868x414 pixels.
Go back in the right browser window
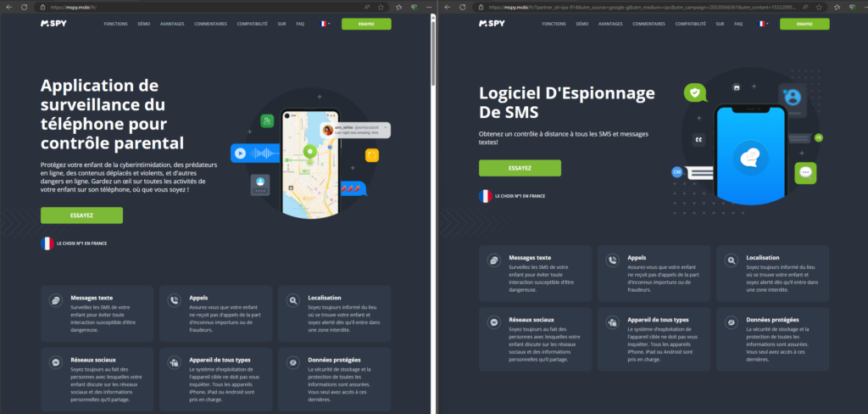448,7
